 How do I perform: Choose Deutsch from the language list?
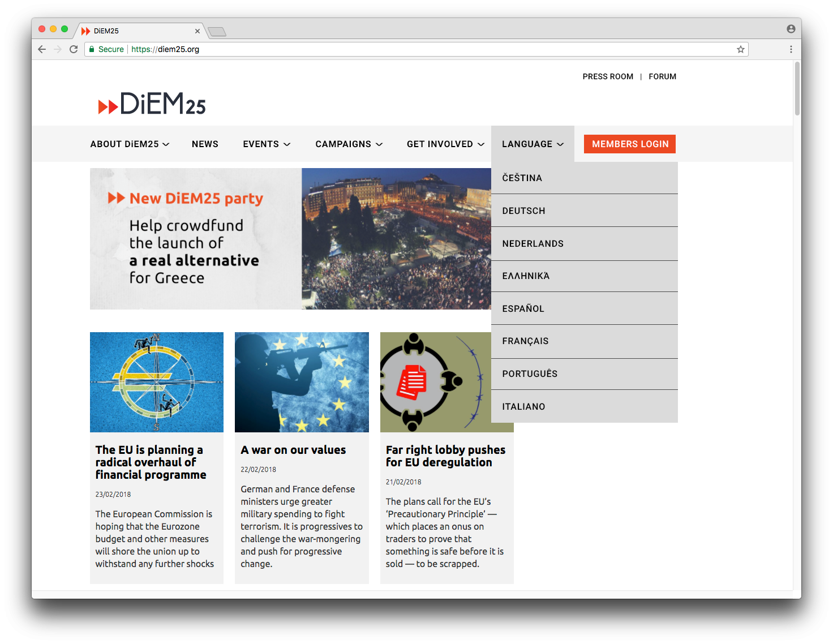pos(585,211)
